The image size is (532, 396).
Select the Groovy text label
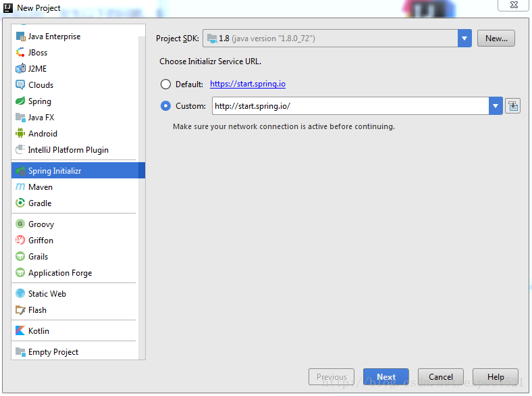coord(41,224)
